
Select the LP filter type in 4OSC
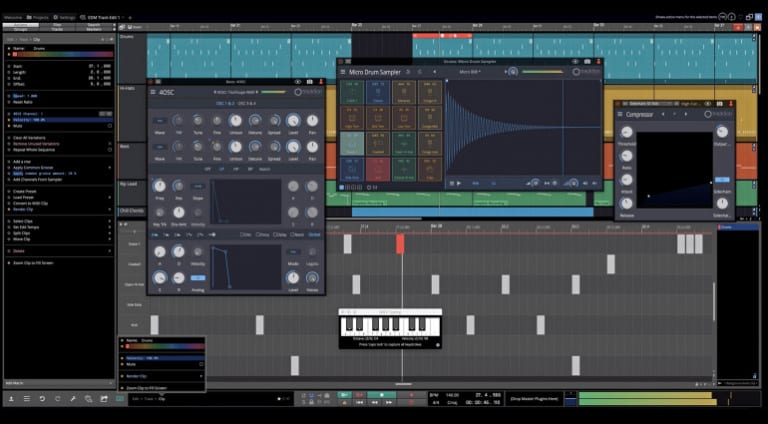[220, 168]
